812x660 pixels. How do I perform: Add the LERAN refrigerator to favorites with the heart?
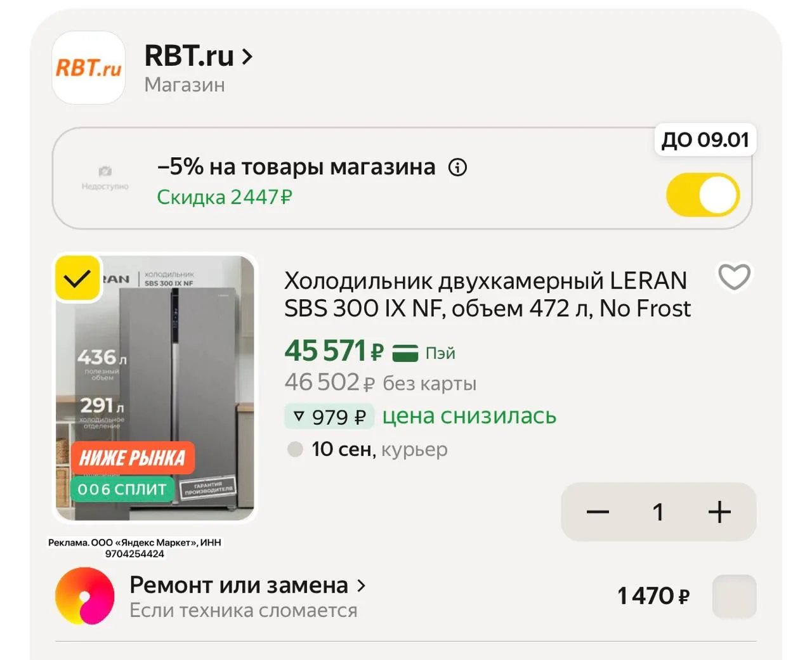click(734, 277)
